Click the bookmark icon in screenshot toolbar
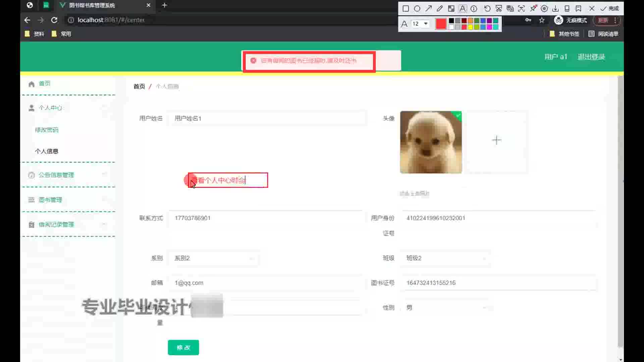644x362 pixels. point(578,9)
